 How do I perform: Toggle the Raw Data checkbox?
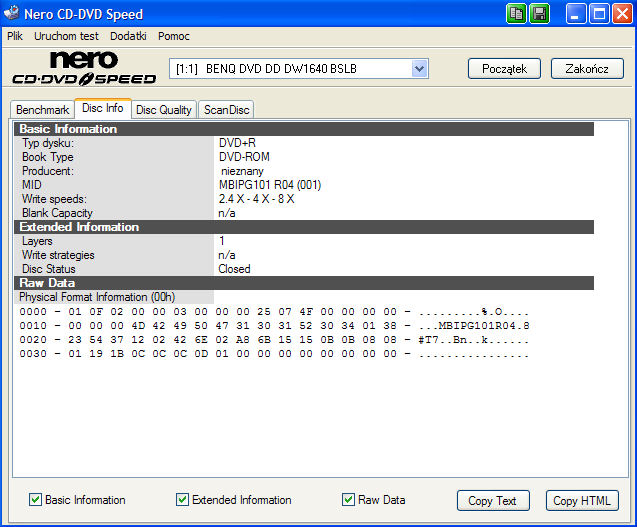coord(348,499)
